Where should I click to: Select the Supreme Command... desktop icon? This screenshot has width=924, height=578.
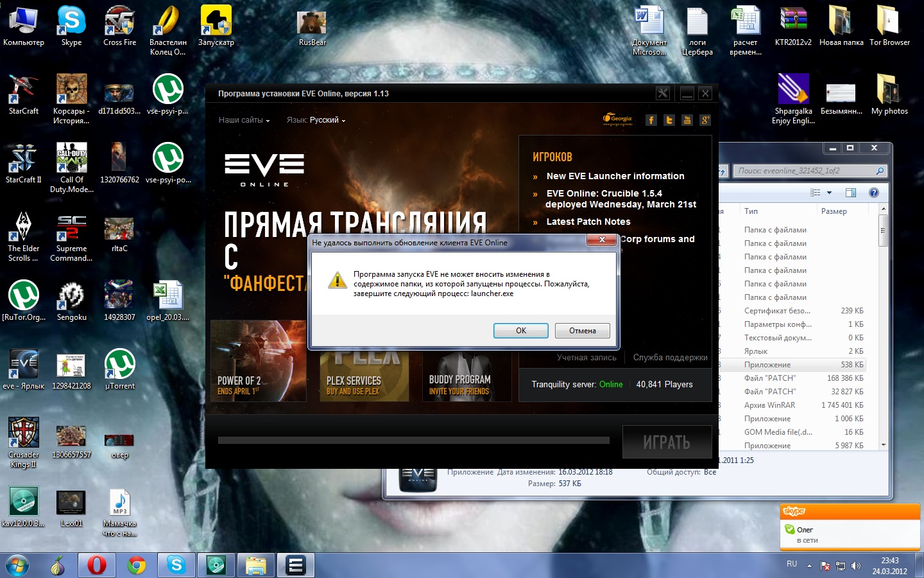71,237
